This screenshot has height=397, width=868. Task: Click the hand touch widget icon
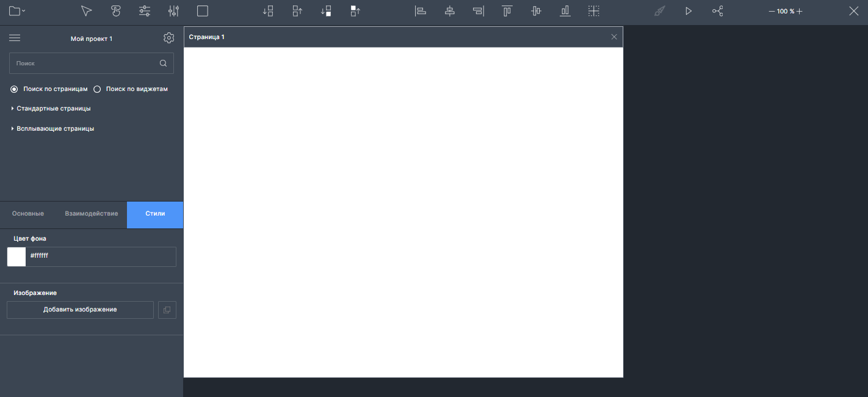116,11
